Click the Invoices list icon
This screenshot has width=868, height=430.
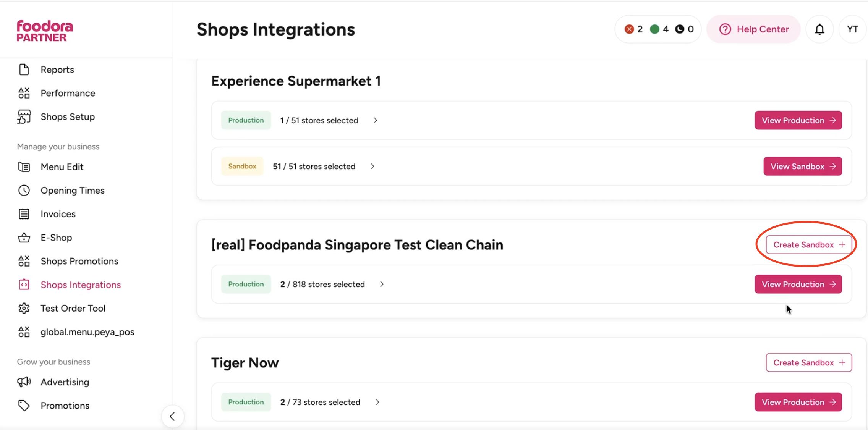24,214
